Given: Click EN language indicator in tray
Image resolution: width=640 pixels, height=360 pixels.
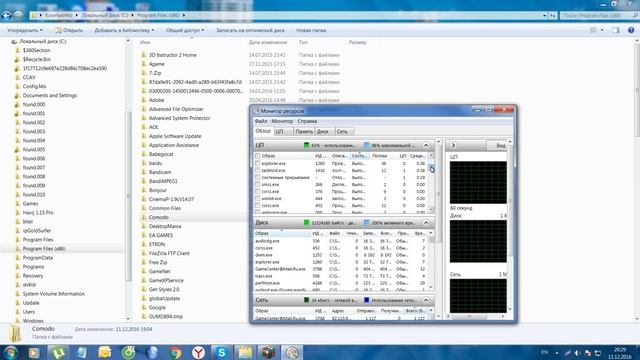Looking at the screenshot, I should pyautogui.click(x=544, y=352).
